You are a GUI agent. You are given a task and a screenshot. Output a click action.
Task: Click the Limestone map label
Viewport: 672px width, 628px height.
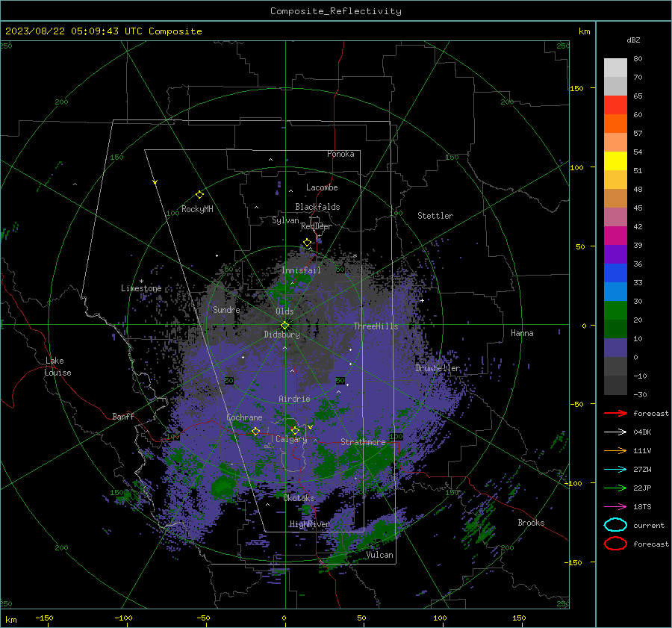click(x=141, y=288)
